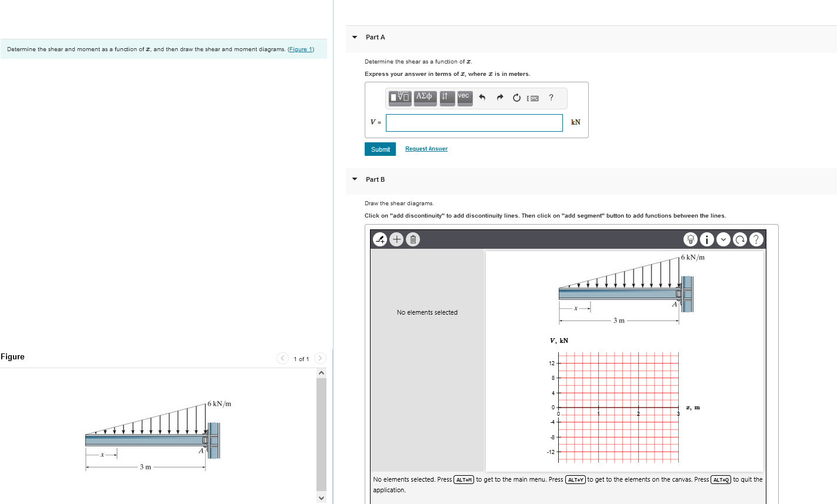Click the 'Part B' heading text
837x504 pixels.
pyautogui.click(x=375, y=179)
